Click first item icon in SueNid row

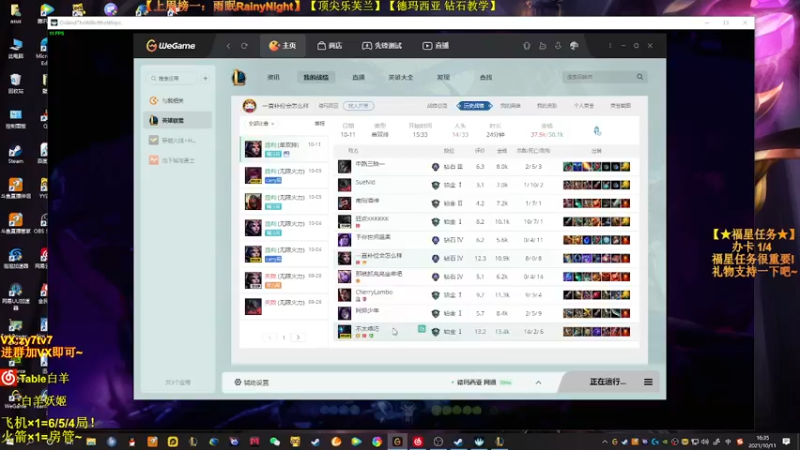click(567, 185)
